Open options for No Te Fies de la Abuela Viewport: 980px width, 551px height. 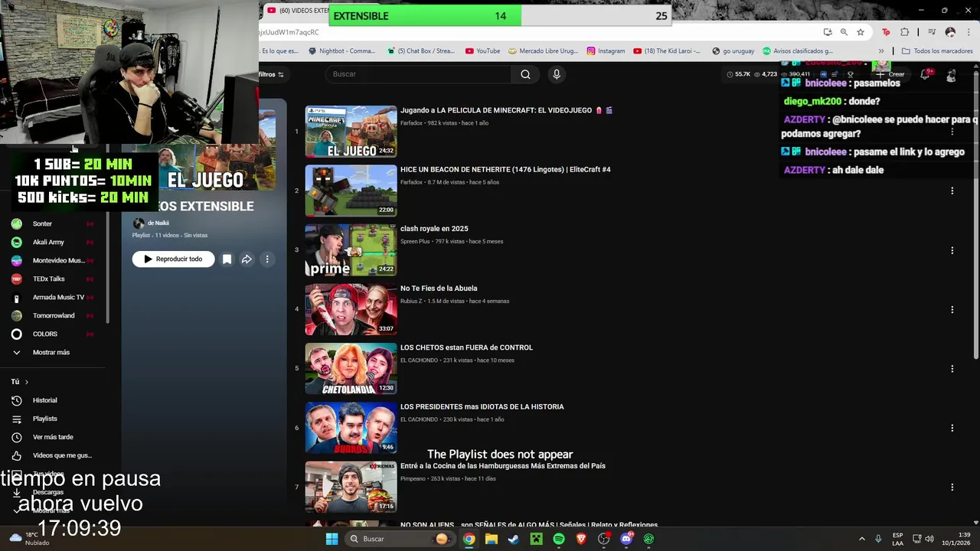coord(952,309)
